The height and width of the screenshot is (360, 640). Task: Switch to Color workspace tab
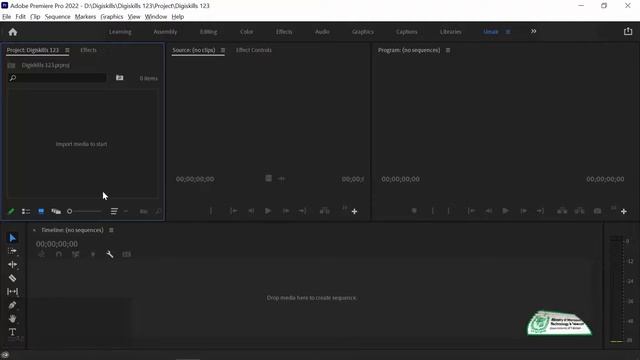click(x=247, y=32)
